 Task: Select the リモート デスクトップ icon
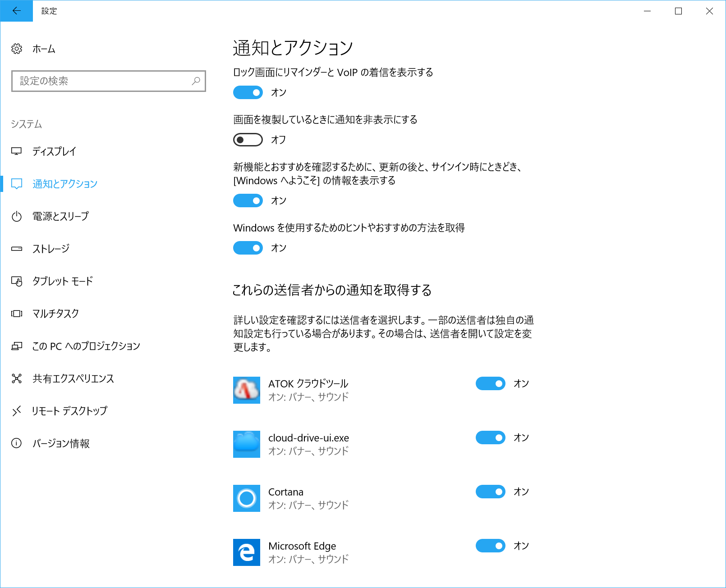click(x=17, y=411)
